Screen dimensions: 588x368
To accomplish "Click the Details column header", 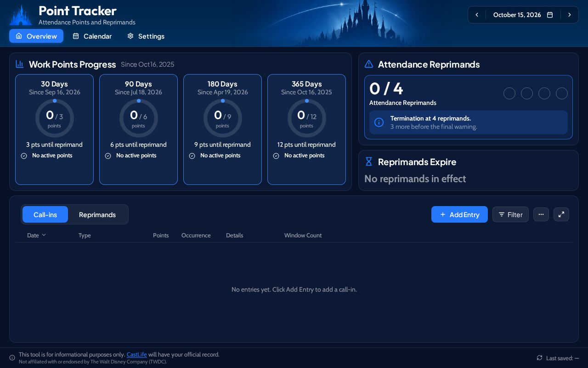I will click(x=235, y=235).
